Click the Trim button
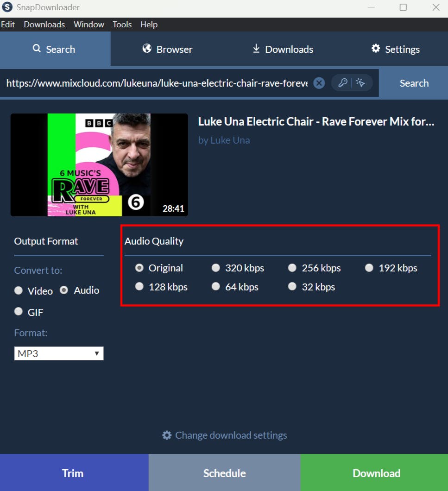The width and height of the screenshot is (448, 491). pos(74,473)
